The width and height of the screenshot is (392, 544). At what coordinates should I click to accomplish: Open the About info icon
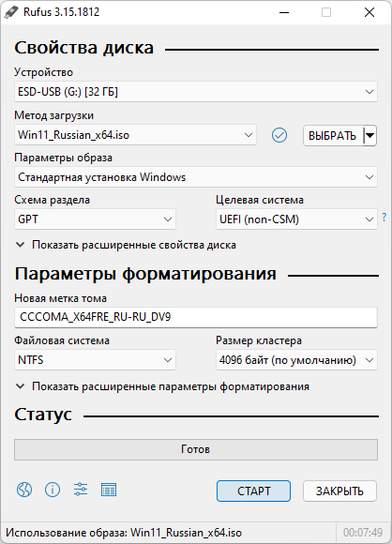point(53,490)
